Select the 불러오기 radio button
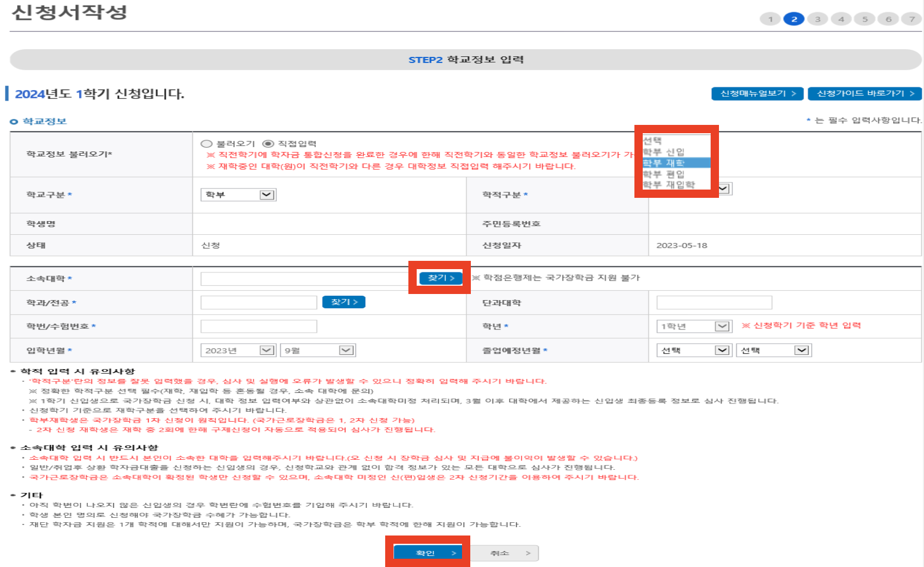Screen dimensions: 924x567 point(206,143)
